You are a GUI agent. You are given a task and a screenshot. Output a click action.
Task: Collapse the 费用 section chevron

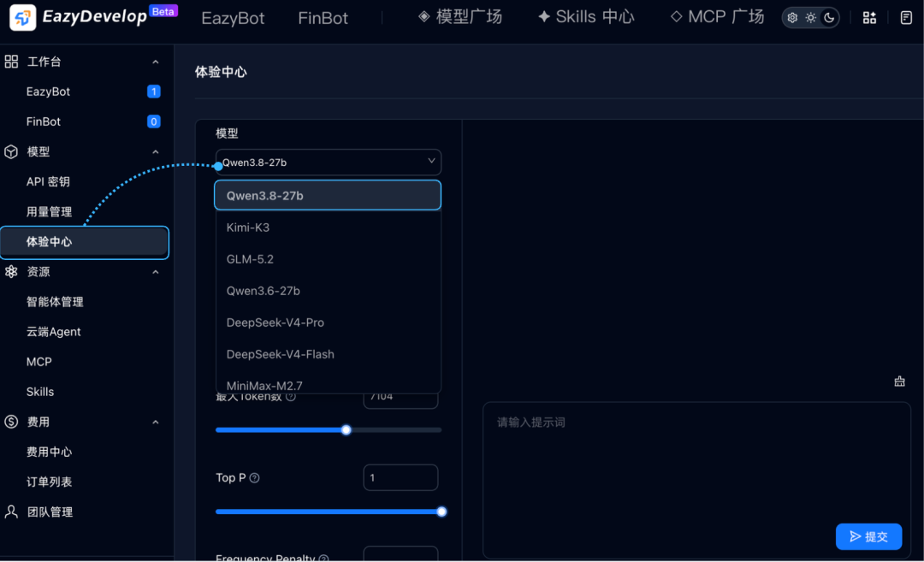156,423
